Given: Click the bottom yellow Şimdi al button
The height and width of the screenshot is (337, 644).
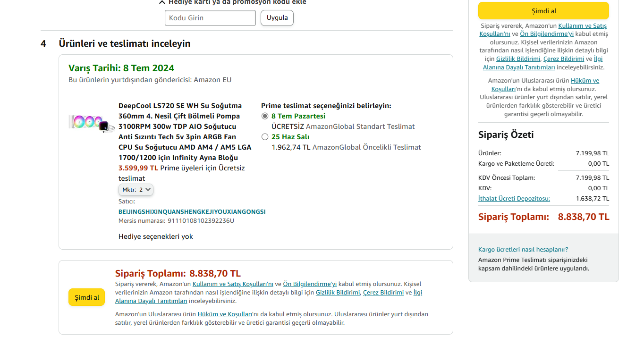Looking at the screenshot, I should pyautogui.click(x=87, y=297).
